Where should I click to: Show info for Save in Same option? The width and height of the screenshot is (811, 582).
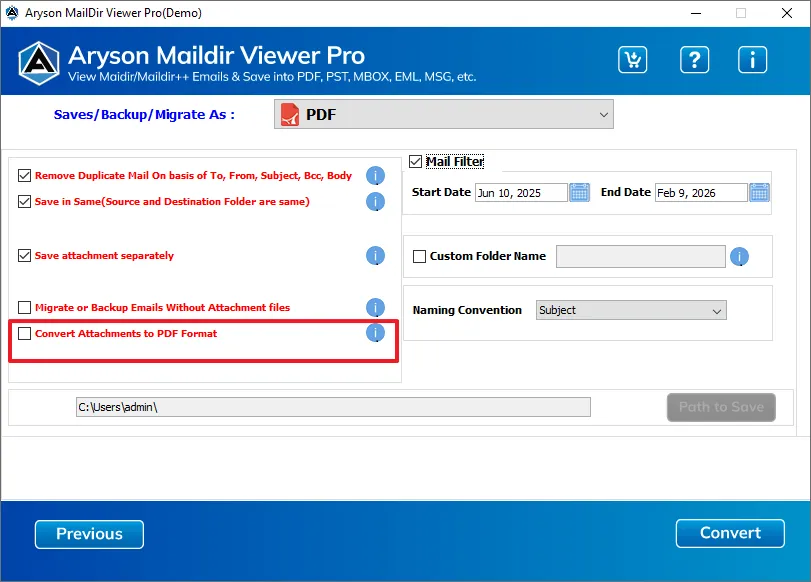[x=376, y=202]
